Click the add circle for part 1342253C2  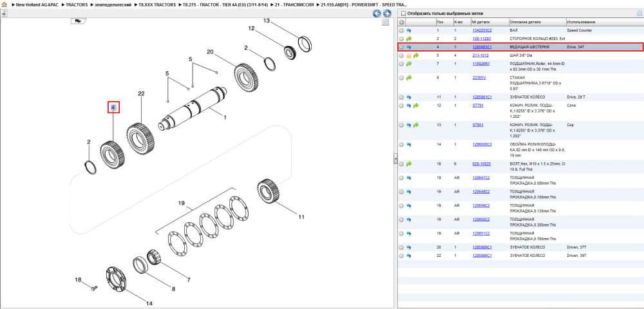click(x=402, y=30)
